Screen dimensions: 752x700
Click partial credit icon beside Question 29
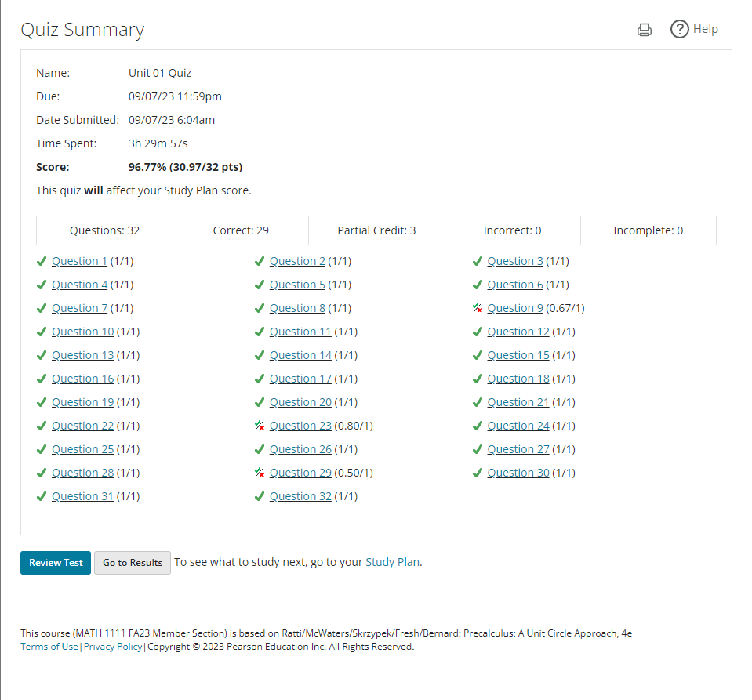[x=260, y=473]
